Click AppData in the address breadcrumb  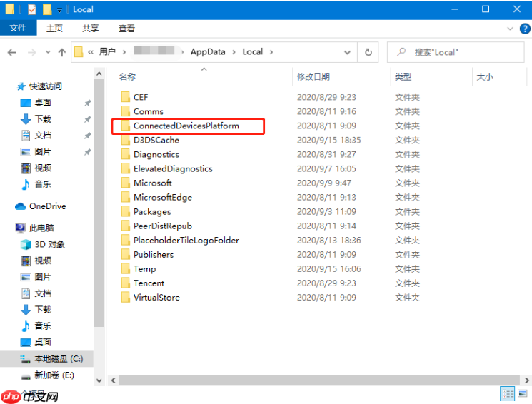click(x=208, y=52)
